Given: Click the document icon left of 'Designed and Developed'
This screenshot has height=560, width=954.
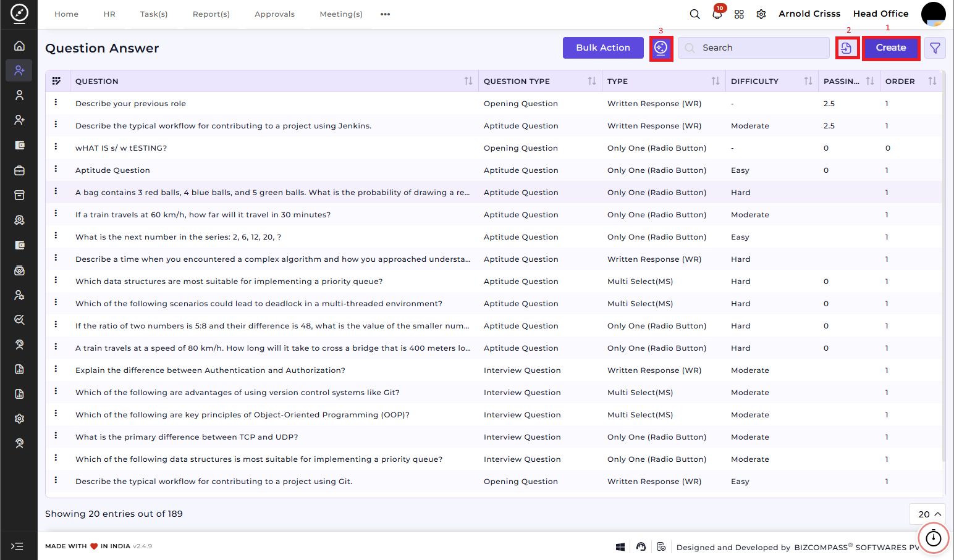Looking at the screenshot, I should click(x=661, y=547).
